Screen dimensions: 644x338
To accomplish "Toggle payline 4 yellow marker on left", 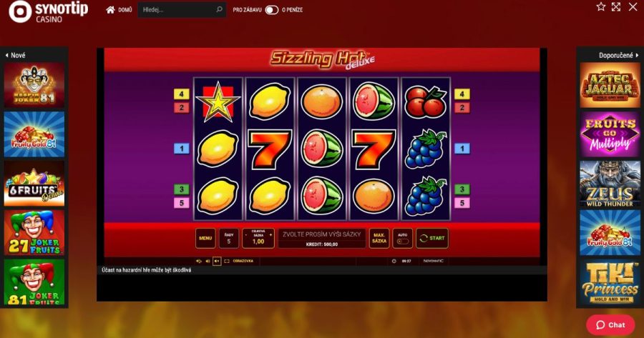I will (x=182, y=94).
